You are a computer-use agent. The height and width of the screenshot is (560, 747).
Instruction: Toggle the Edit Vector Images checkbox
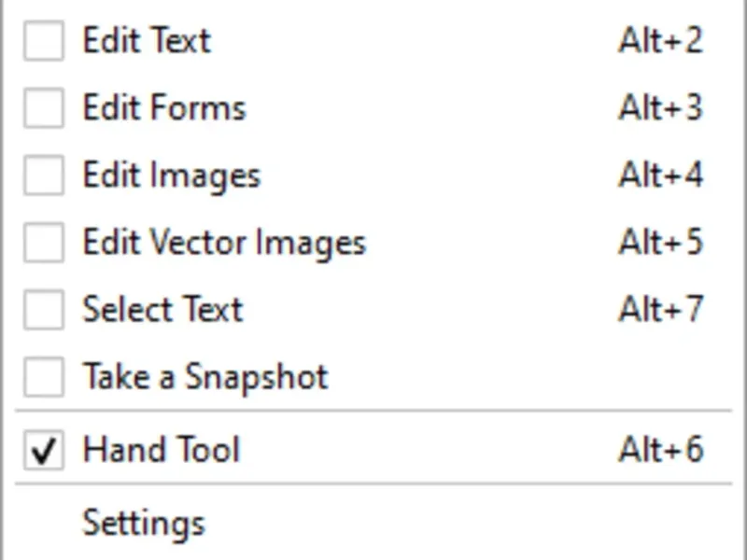pos(43,243)
